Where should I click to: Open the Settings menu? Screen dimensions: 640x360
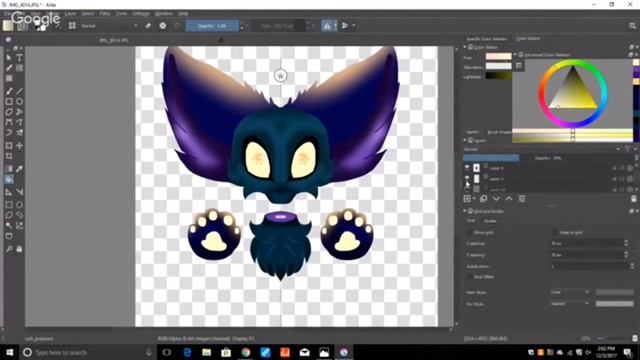tap(141, 13)
